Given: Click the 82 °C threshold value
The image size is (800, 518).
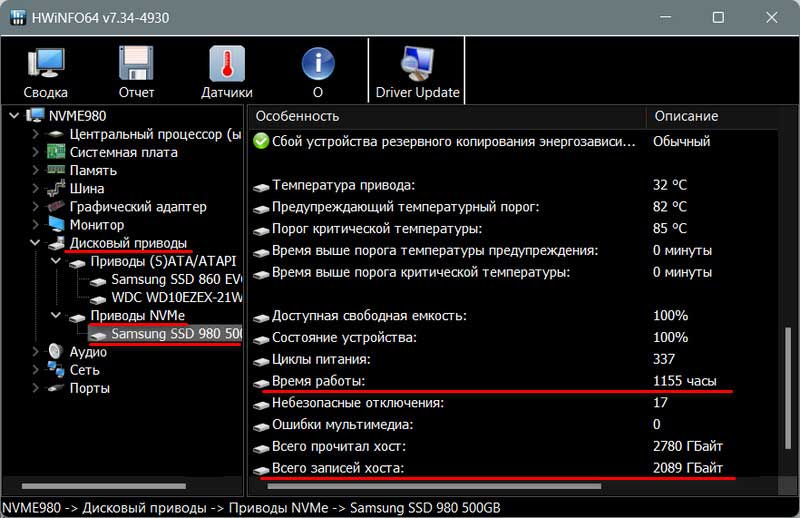Looking at the screenshot, I should click(670, 207).
